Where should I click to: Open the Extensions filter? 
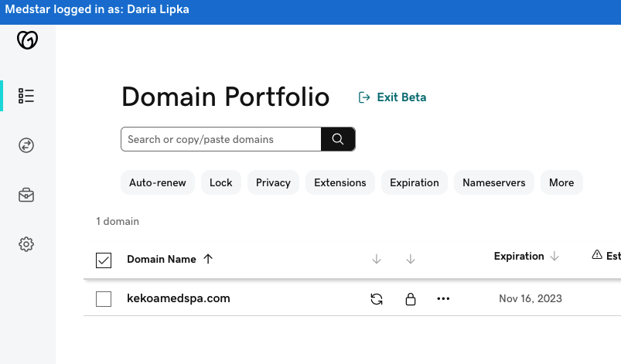pyautogui.click(x=340, y=182)
